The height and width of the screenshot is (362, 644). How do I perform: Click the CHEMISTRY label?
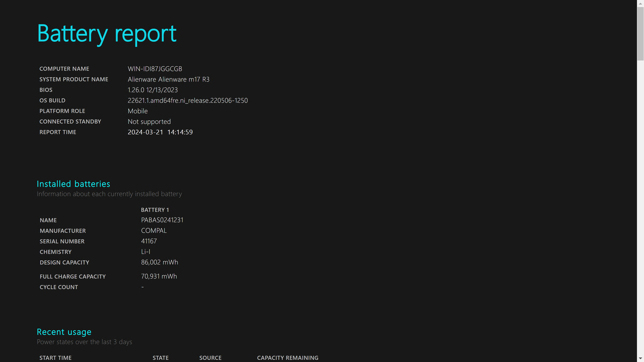[56, 252]
